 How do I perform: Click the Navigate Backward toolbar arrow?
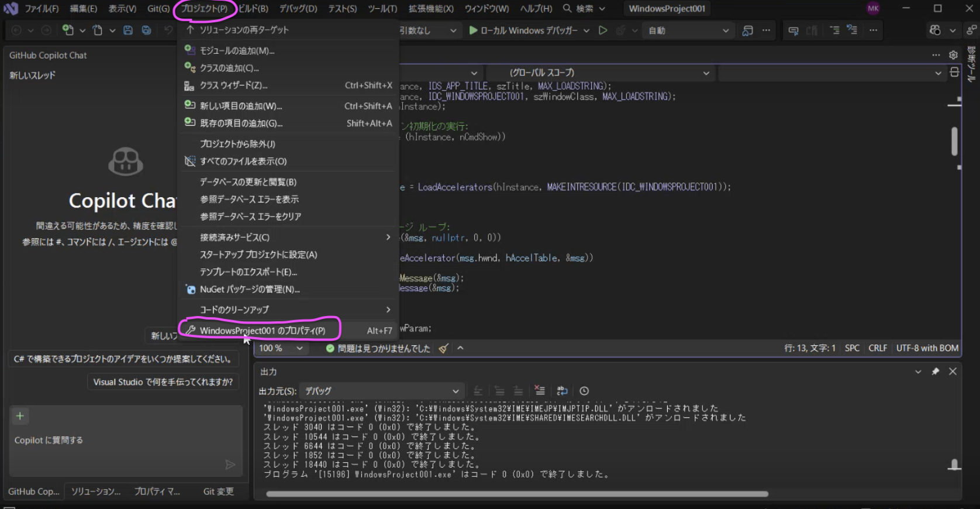click(x=16, y=30)
